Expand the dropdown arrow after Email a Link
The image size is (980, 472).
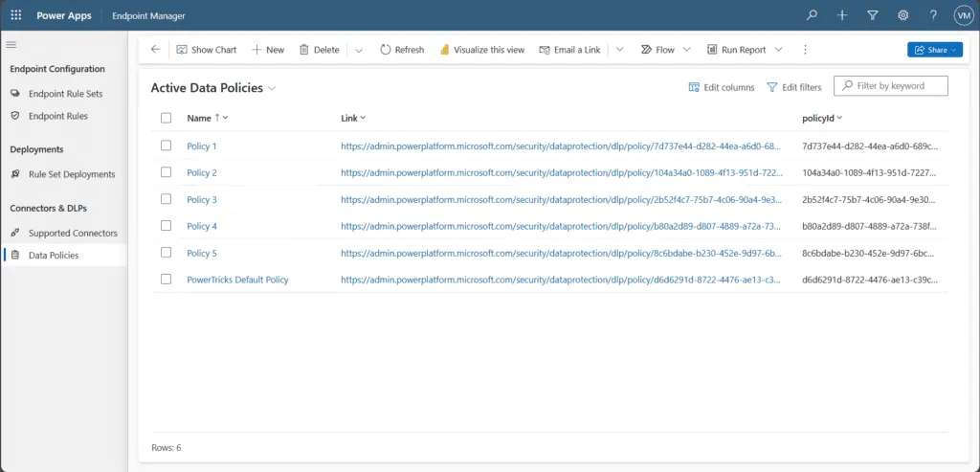(x=619, y=50)
